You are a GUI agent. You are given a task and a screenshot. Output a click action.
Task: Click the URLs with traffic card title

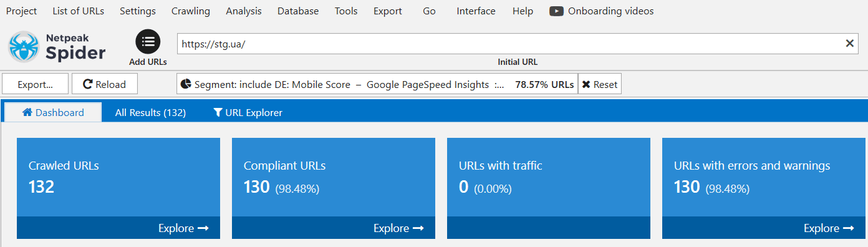point(501,165)
